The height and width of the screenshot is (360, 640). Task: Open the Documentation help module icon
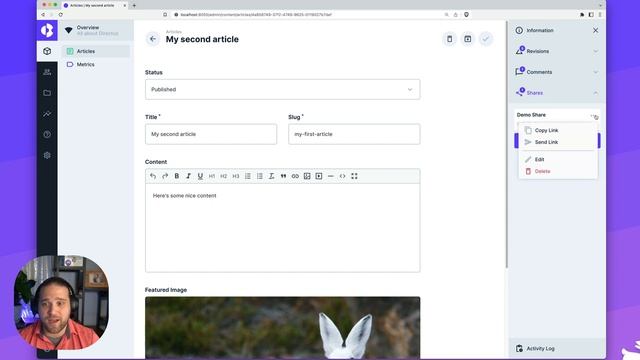(47, 134)
